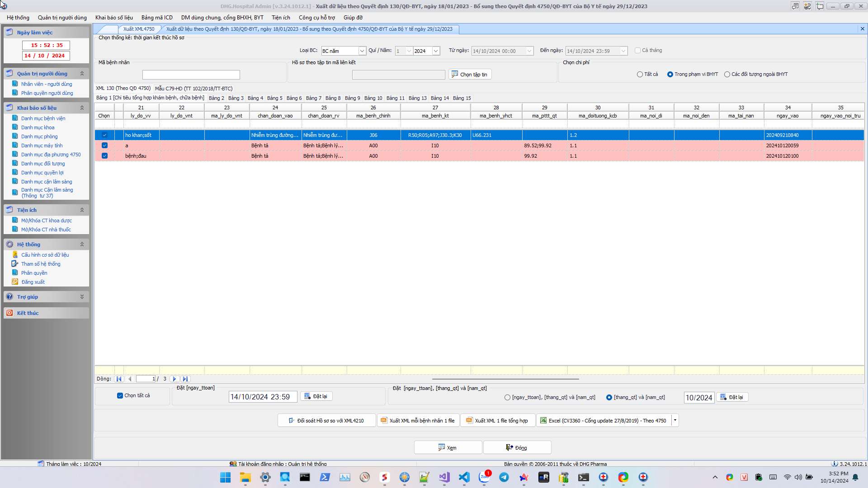Image resolution: width=868 pixels, height=488 pixels.
Task: Click the 'Đăng xuất' logout icon in sidebar
Action: 15,282
